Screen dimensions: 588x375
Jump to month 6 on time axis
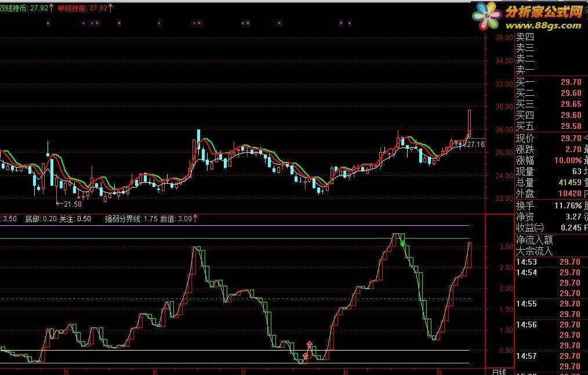click(x=155, y=372)
